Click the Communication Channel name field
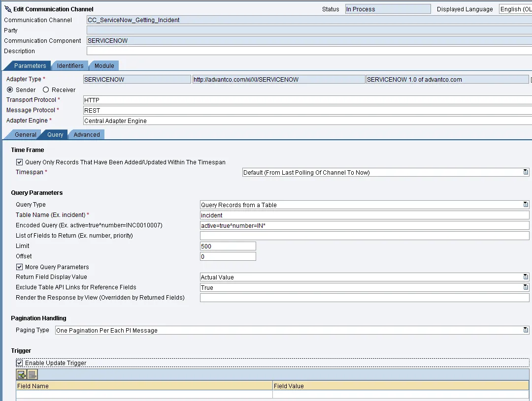The height and width of the screenshot is (401, 532). click(x=309, y=20)
